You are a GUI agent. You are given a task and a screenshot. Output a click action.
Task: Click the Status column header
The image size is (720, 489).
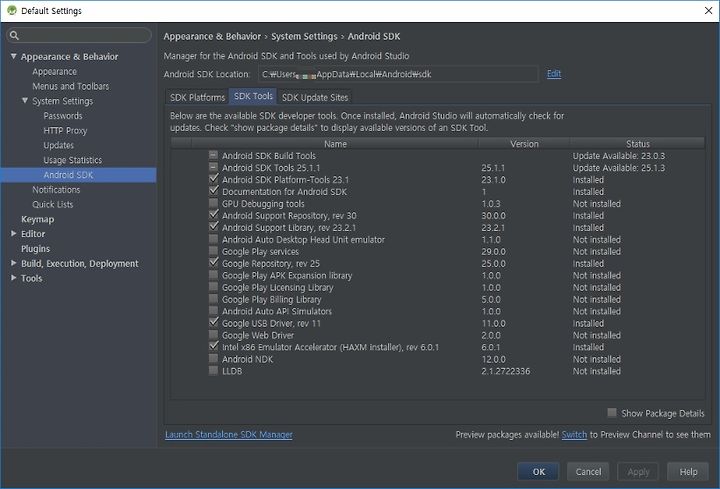point(637,144)
